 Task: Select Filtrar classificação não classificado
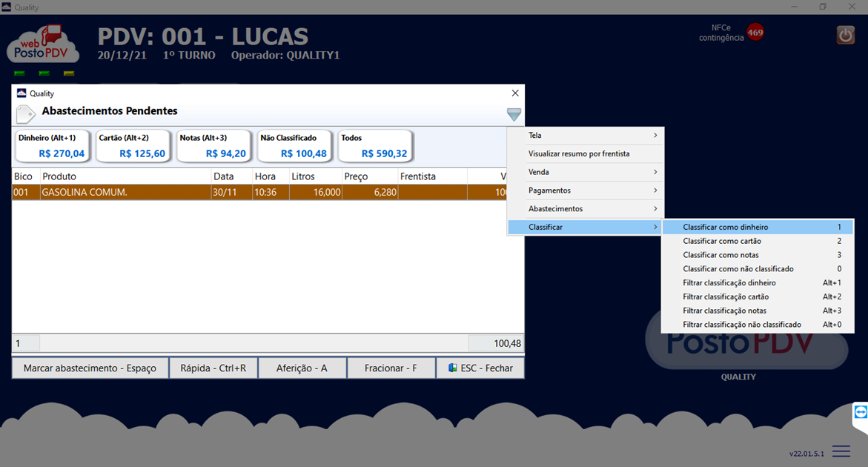pos(758,324)
